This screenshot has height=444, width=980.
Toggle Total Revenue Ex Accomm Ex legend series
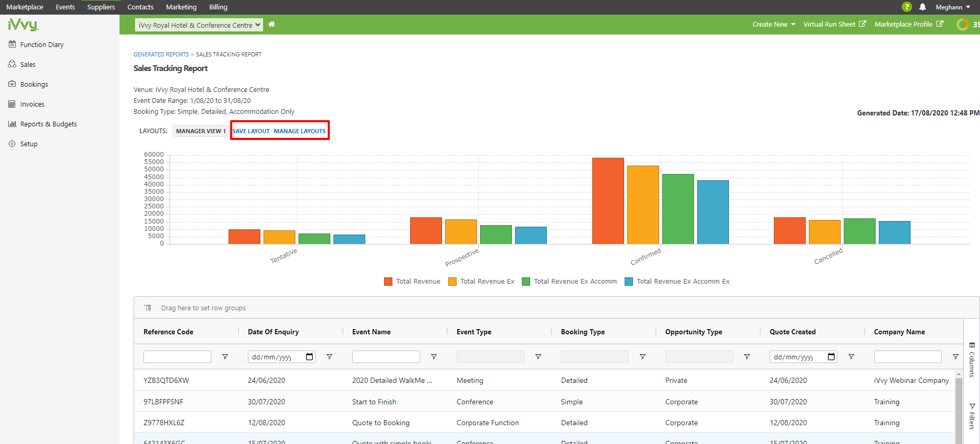[677, 282]
